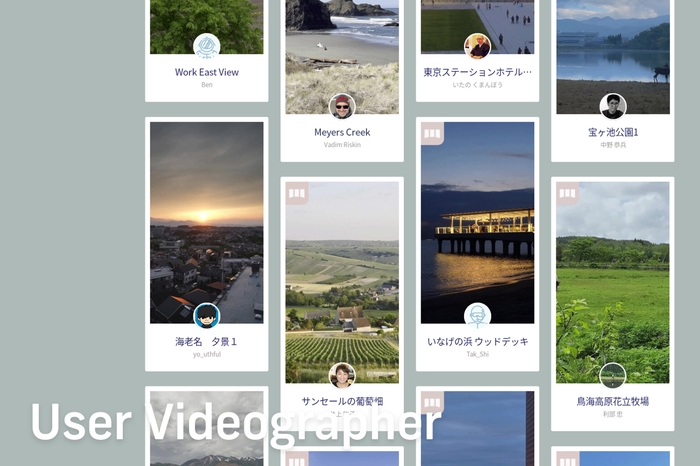The height and width of the screenshot is (466, 700).
Task: Open Vadim Riskin's profile avatar
Action: pyautogui.click(x=342, y=106)
